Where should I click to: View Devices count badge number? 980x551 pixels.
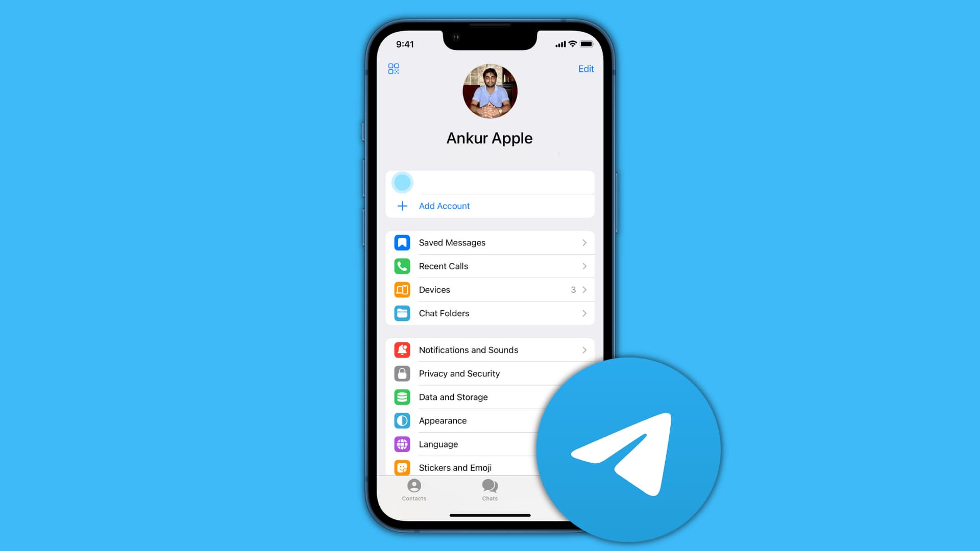point(572,289)
